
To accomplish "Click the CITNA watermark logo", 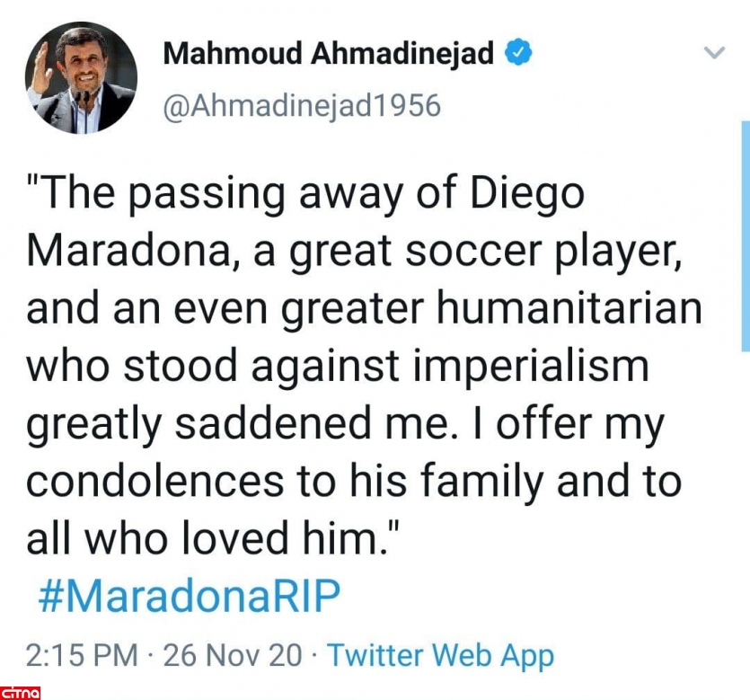I will [21, 691].
